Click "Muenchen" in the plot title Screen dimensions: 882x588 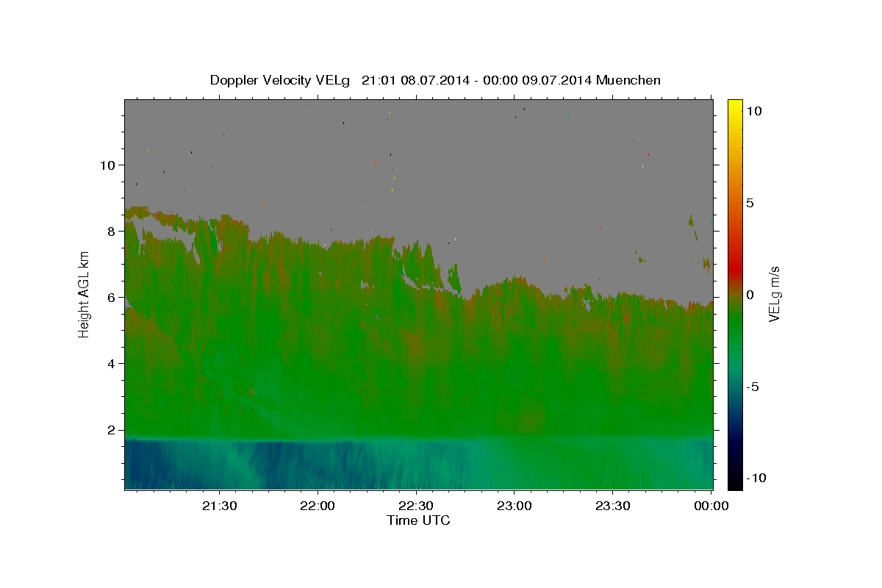[629, 80]
